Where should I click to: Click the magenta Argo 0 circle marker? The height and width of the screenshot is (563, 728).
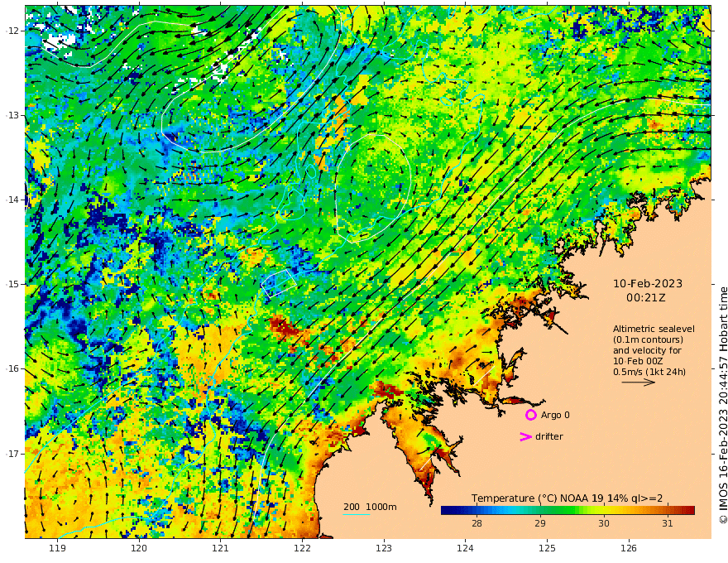(x=531, y=415)
